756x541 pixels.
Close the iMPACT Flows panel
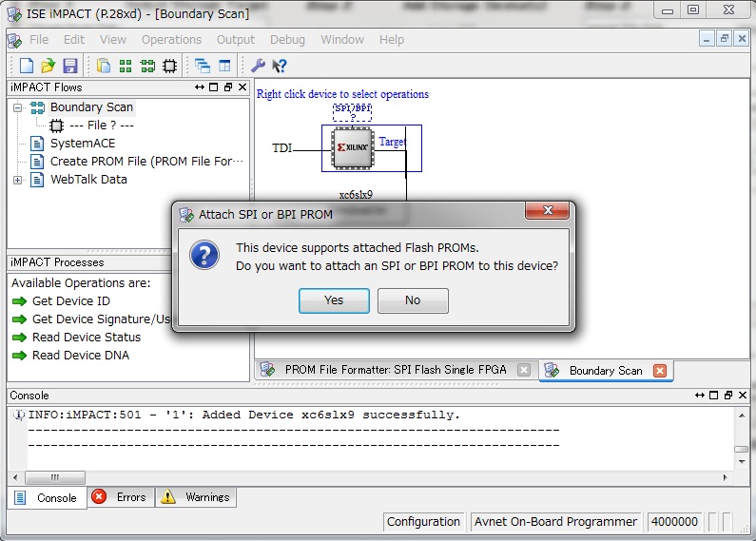click(242, 87)
